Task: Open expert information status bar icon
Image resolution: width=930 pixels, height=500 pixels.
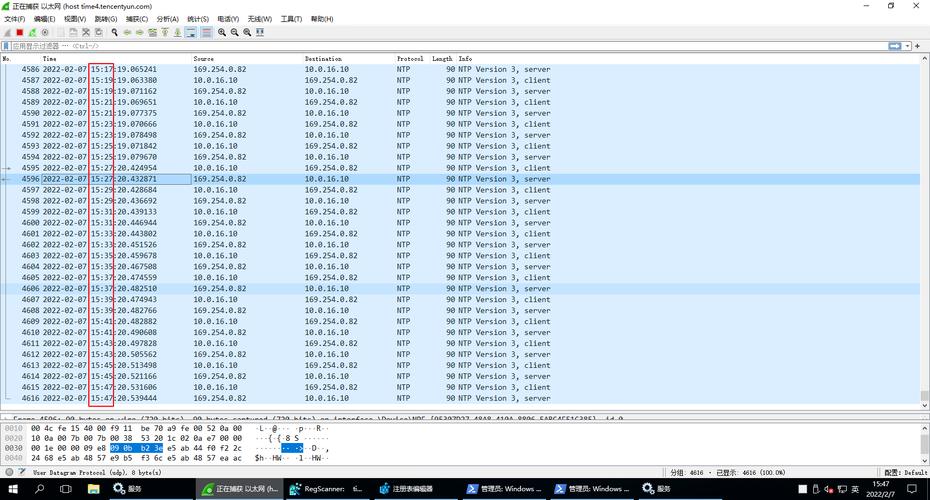Action: point(9,472)
